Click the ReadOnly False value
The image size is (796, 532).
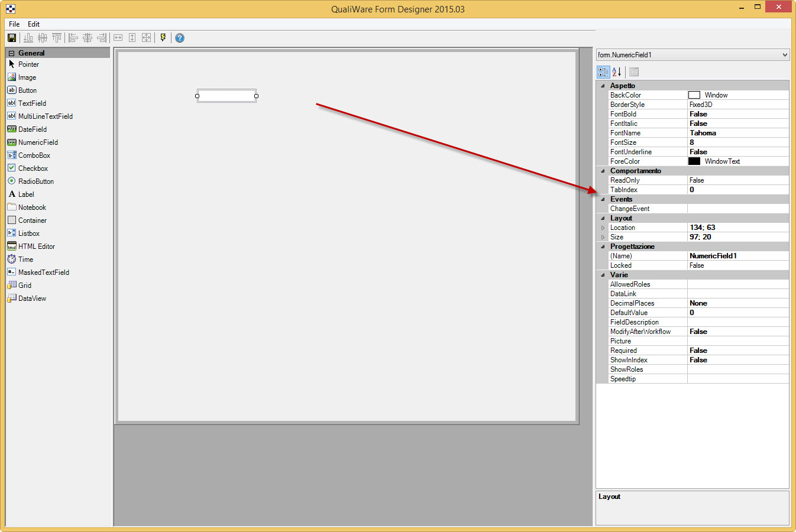[x=738, y=180]
